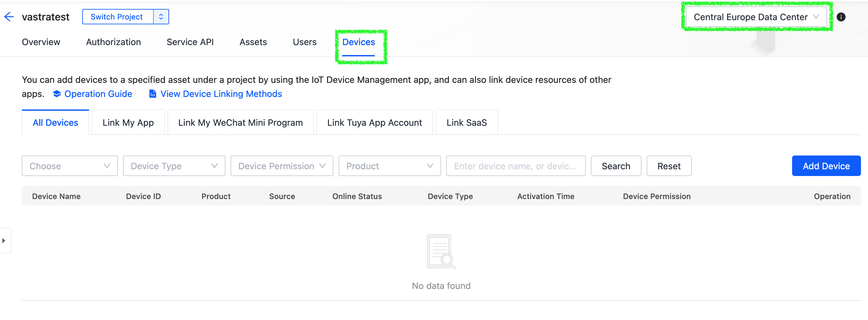Click the Search button
This screenshot has width=868, height=320.
(616, 166)
